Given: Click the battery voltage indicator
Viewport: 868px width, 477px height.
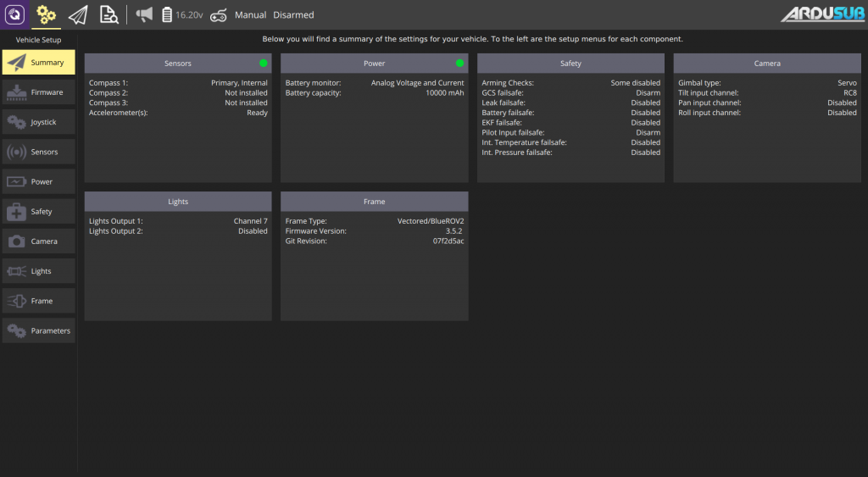Looking at the screenshot, I should click(181, 14).
